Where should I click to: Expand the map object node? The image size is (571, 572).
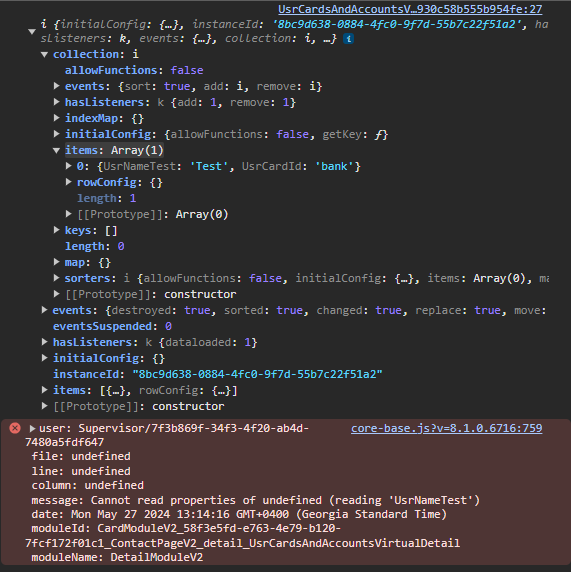[x=57, y=262]
